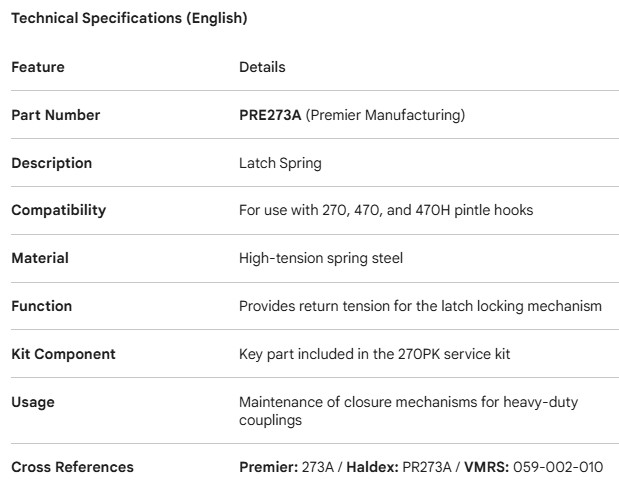Click the Kit Component row label
This screenshot has height=488, width=619.
click(x=63, y=354)
